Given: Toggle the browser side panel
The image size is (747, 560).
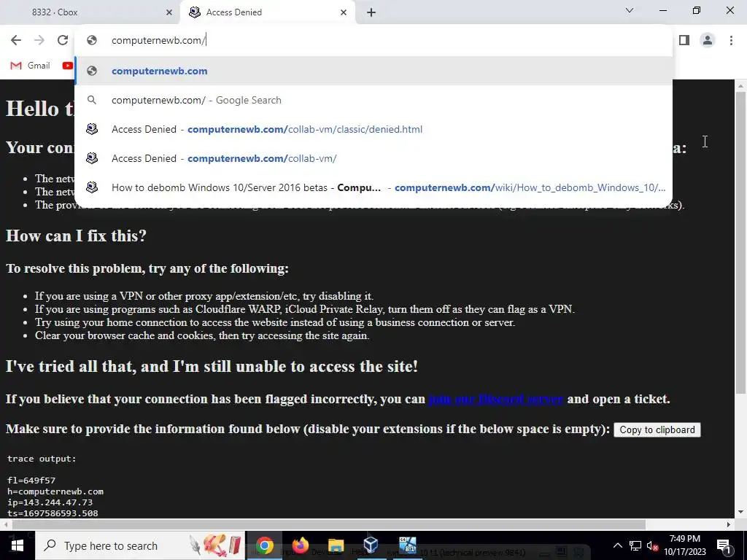Looking at the screenshot, I should pos(684,41).
